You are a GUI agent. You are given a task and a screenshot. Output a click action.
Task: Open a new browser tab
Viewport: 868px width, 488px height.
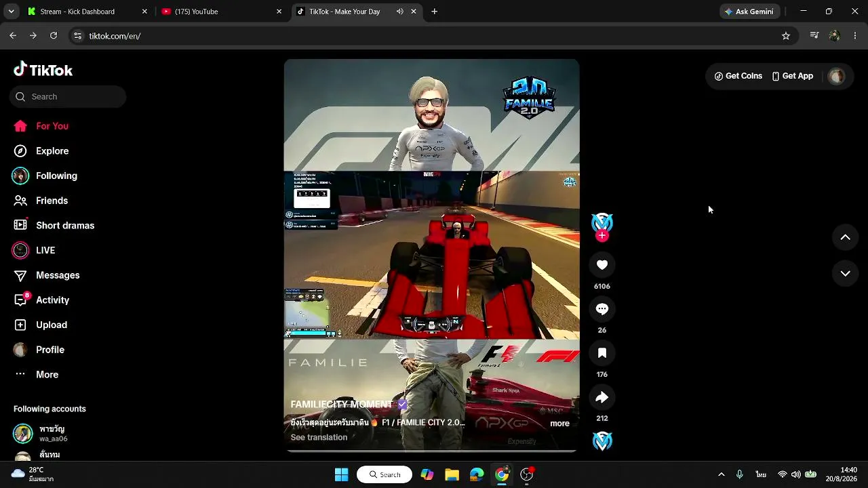point(435,12)
